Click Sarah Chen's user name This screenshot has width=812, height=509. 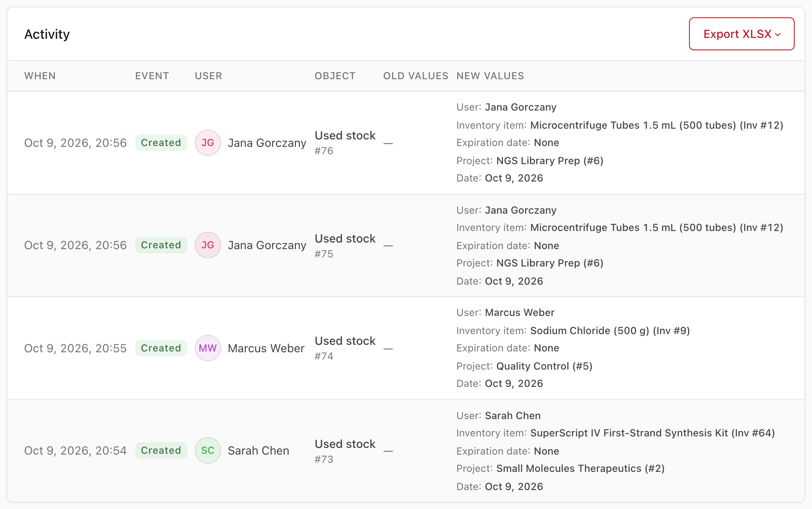(x=258, y=450)
